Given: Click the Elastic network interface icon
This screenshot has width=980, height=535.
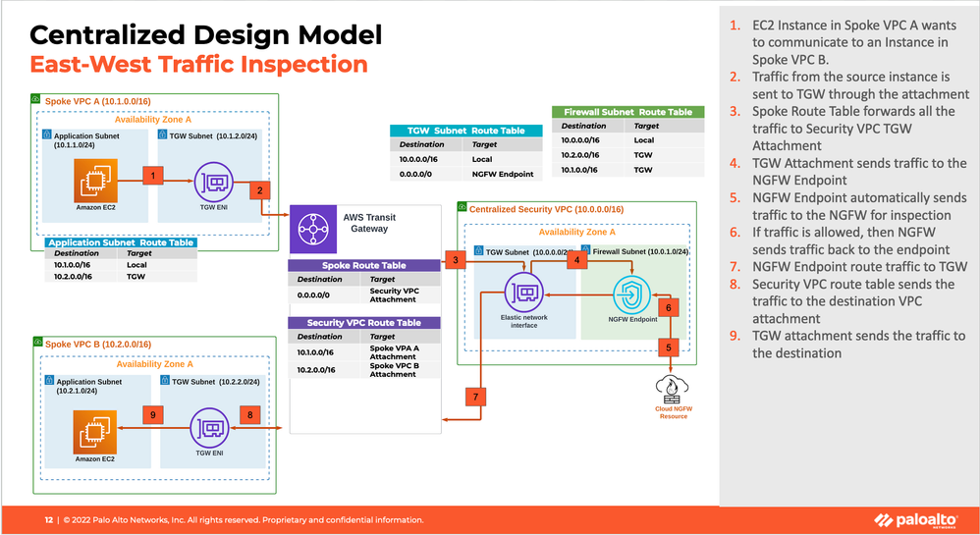Looking at the screenshot, I should tap(523, 293).
